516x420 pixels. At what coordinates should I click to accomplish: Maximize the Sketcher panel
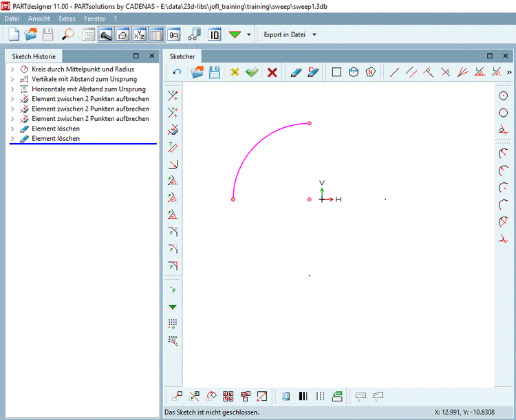pos(490,56)
